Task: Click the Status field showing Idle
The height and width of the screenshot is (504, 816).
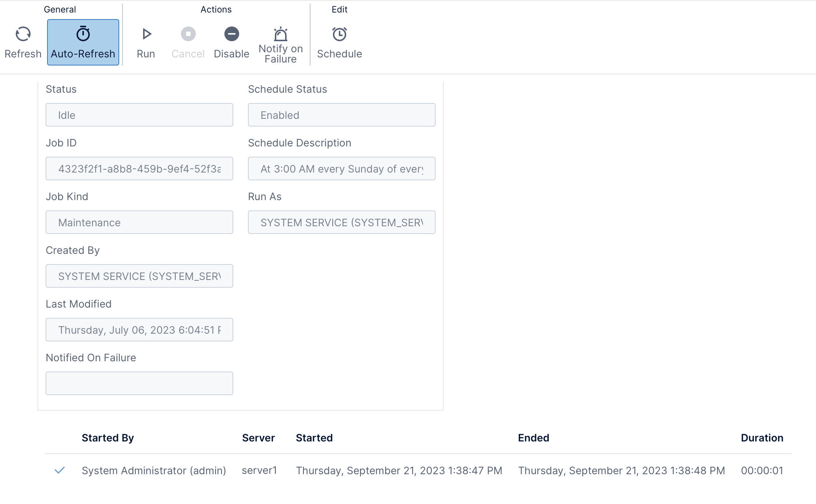Action: [139, 115]
